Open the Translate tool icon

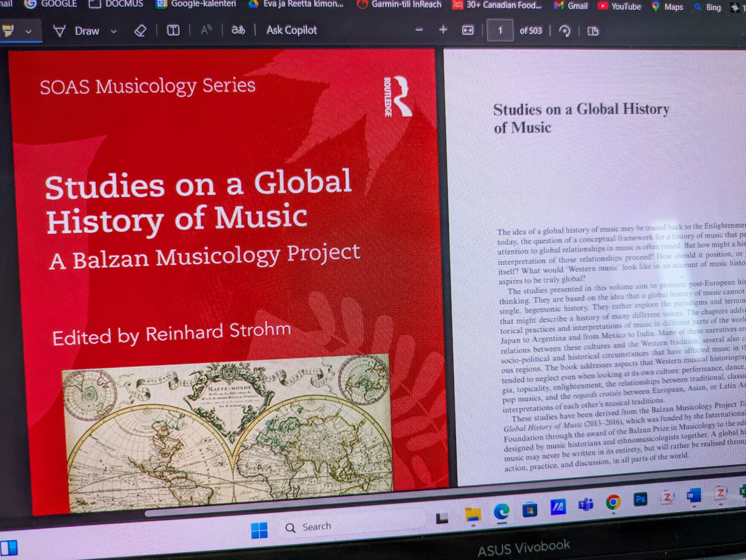(238, 30)
